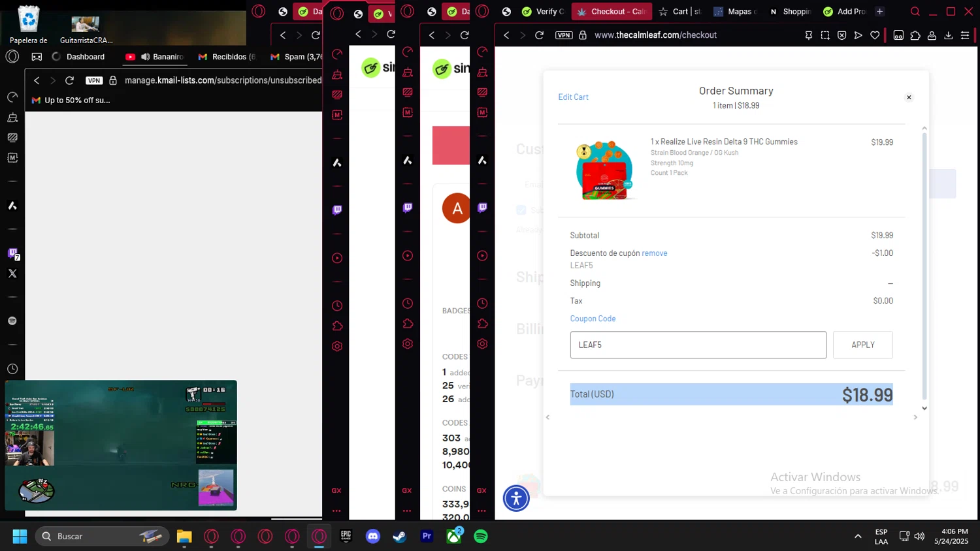Switch to the Mapas tab
This screenshot has width=980, height=551.
click(735, 11)
